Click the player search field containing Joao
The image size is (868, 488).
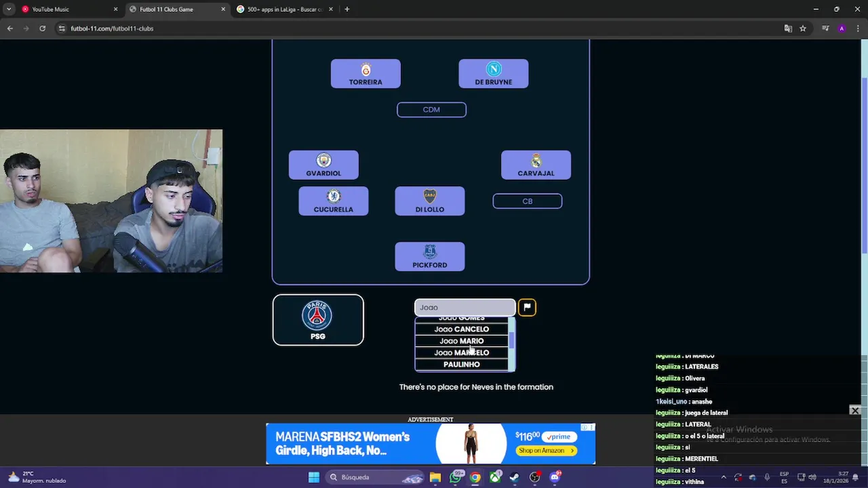click(465, 307)
